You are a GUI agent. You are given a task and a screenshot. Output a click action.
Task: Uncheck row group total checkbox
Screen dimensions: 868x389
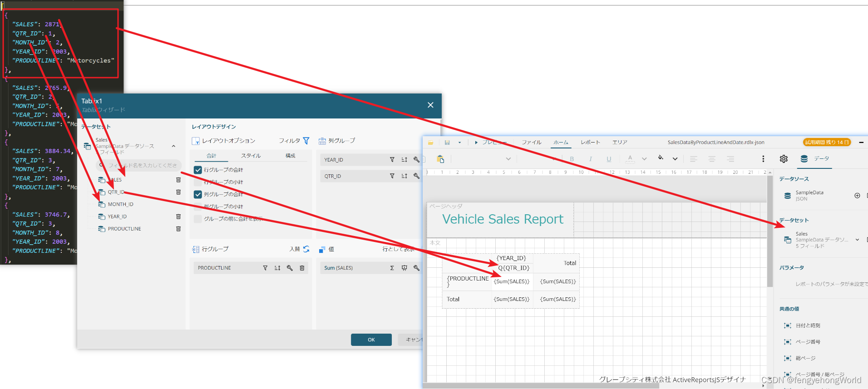(198, 170)
